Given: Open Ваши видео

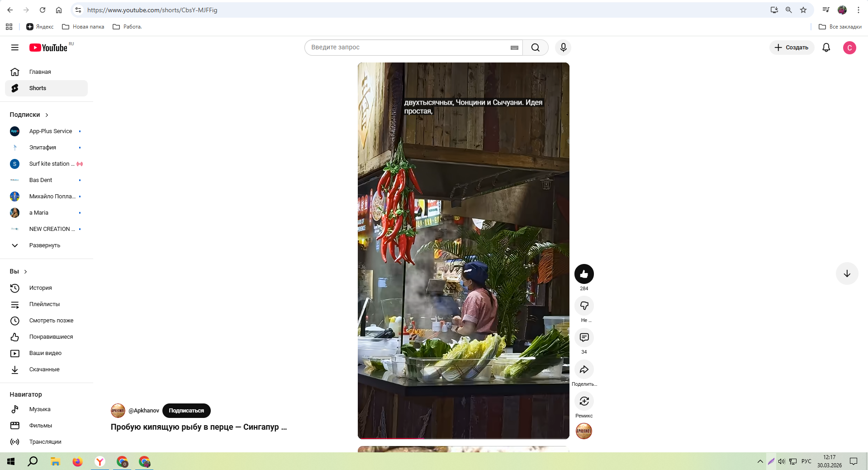Looking at the screenshot, I should (46, 353).
